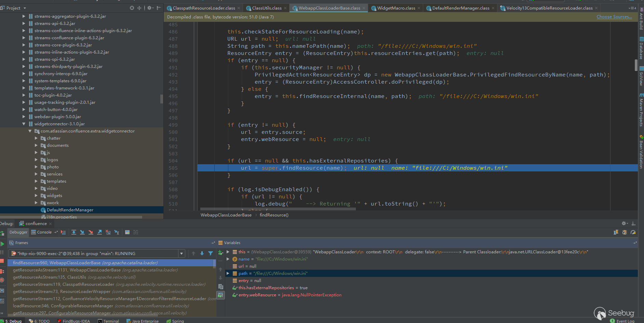The height and width of the screenshot is (323, 644).
Task: Click Show Execution Point icon
Action: (63, 232)
